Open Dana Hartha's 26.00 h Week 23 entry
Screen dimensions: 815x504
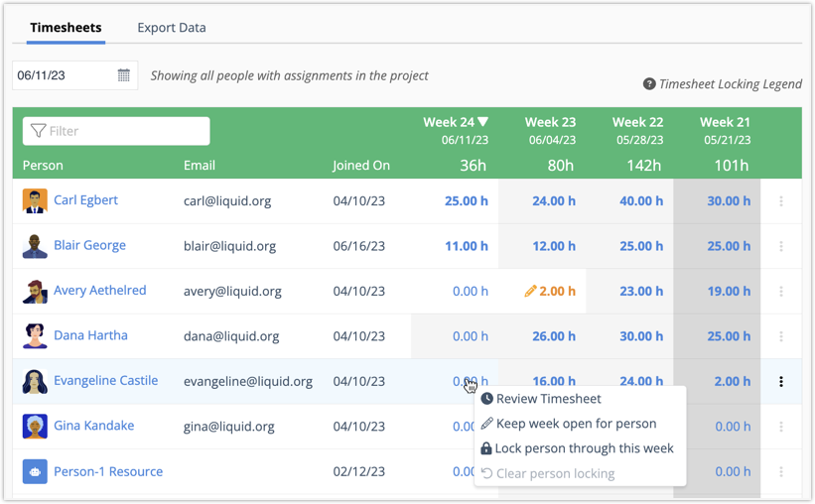pyautogui.click(x=554, y=336)
